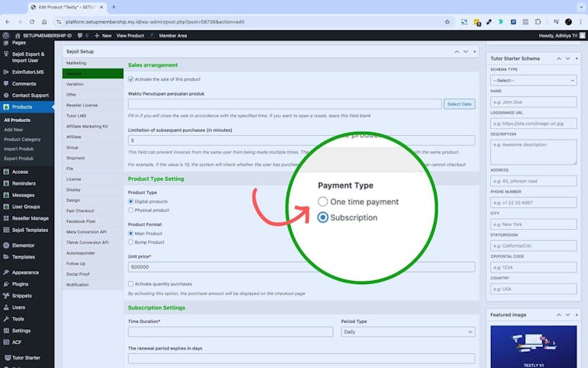Screen dimensions: 588x368
Task: Open the Affiliate Marketing Kit tab
Action: (x=87, y=126)
